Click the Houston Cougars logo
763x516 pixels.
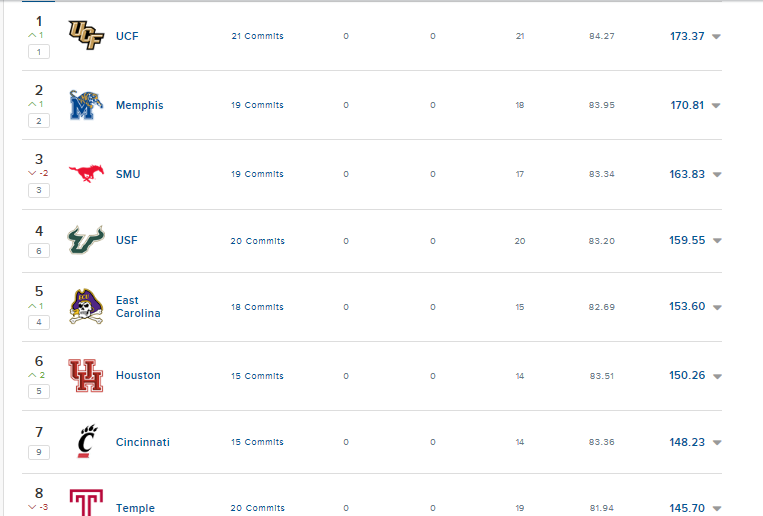tap(84, 376)
